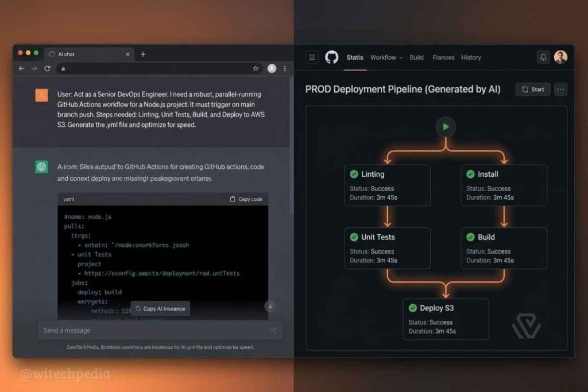The image size is (588, 392).
Task: Click the address bar lock icon
Action: point(63,68)
